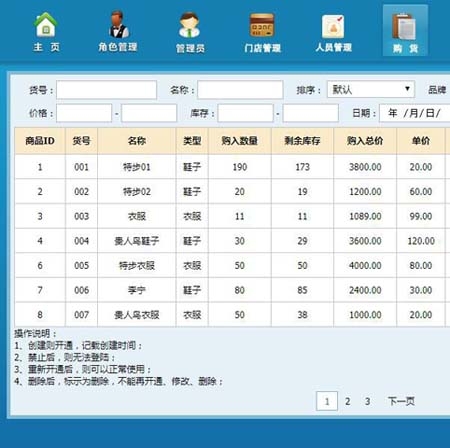Click the 购入总价 column header

365,141
